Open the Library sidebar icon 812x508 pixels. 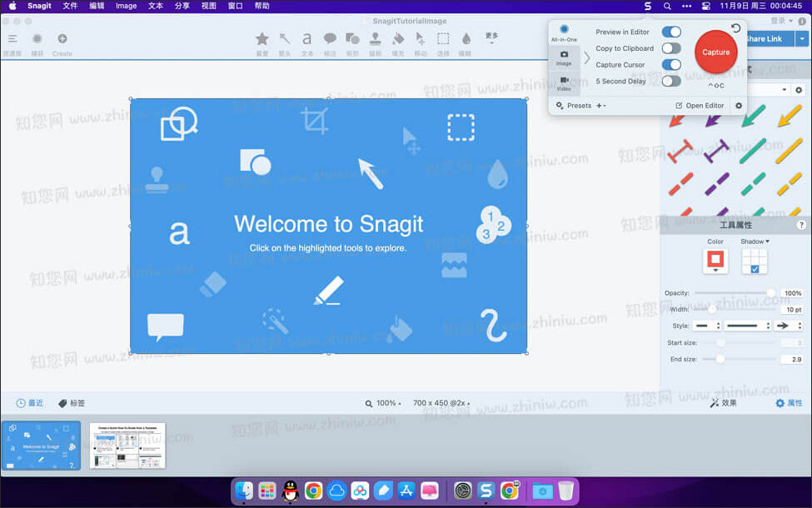pos(12,39)
